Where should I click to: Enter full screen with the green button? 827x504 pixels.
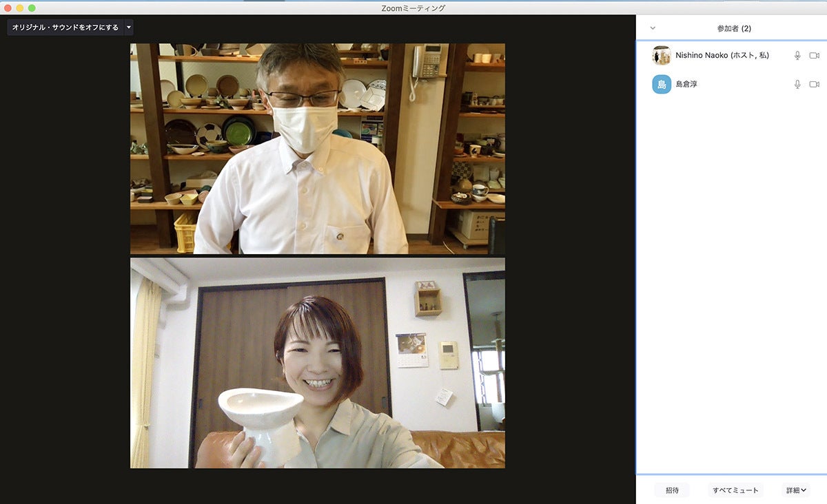tap(32, 8)
